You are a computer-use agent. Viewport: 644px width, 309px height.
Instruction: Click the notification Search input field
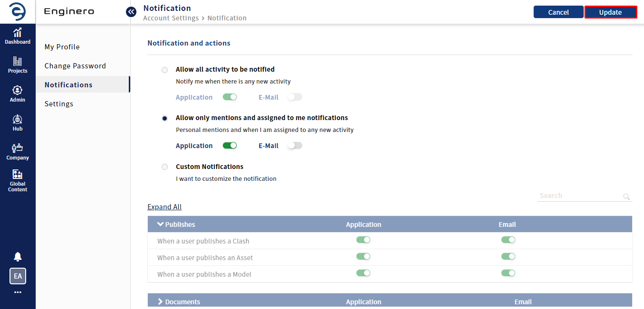pos(579,196)
